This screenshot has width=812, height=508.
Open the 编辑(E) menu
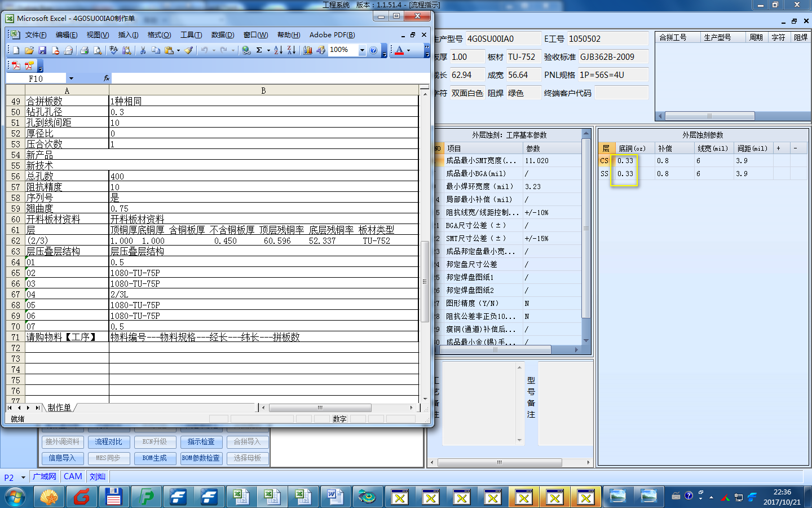coord(67,35)
